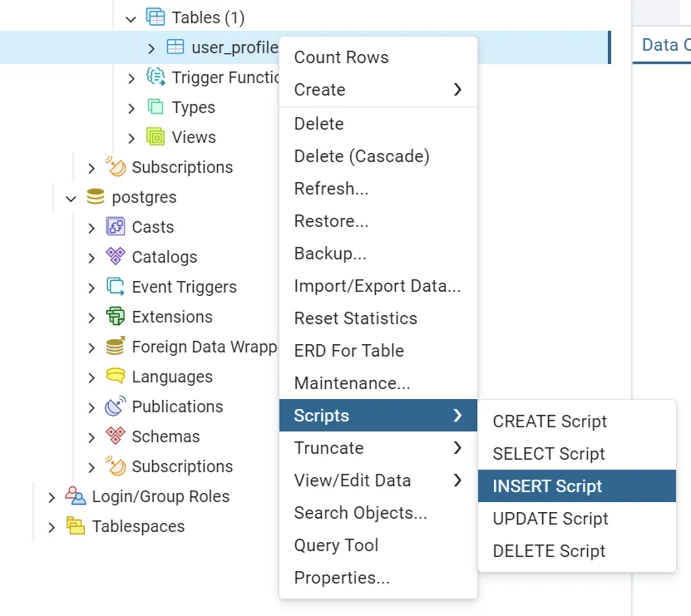Choose Count Rows from context menu
The image size is (691, 616).
tap(378, 57)
